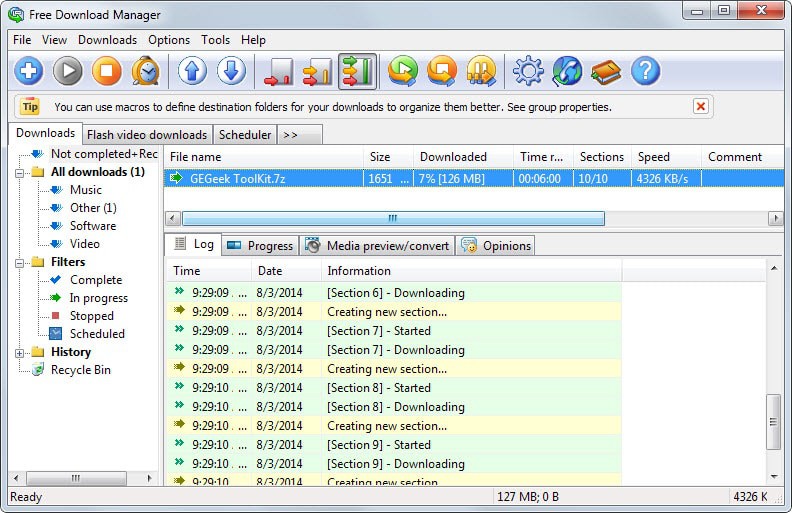The height and width of the screenshot is (513, 792).
Task: Open schedule download alarm clock icon
Action: point(146,71)
